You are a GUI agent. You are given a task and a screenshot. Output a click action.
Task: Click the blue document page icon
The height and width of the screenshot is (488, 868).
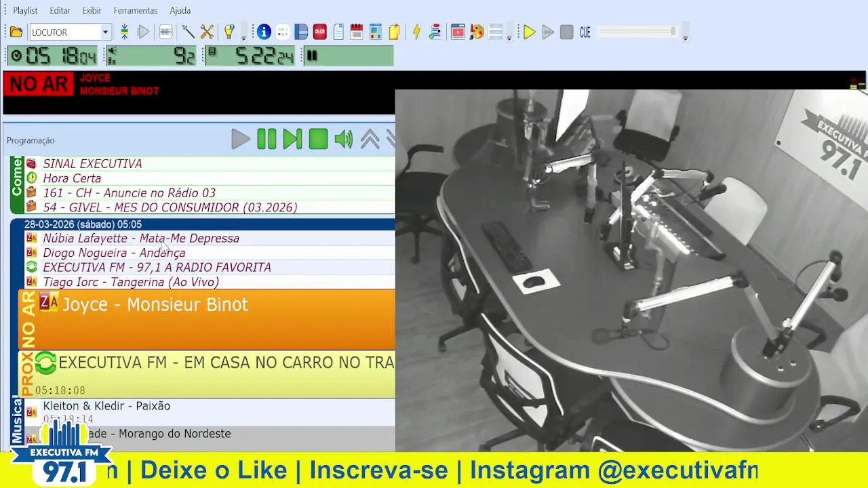[338, 32]
